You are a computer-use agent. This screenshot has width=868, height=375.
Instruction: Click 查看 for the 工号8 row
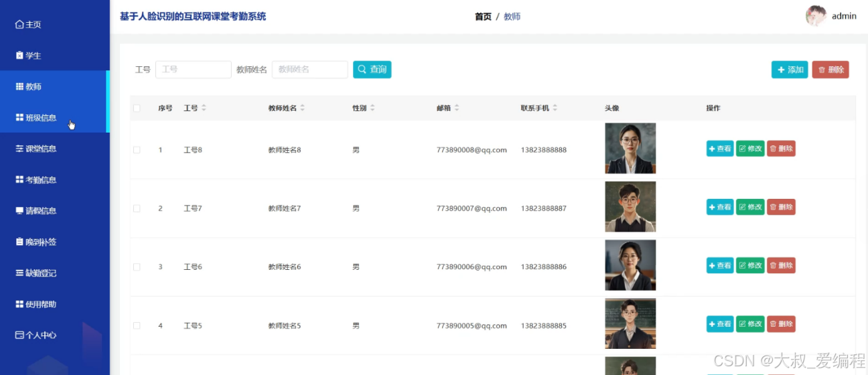[720, 149]
